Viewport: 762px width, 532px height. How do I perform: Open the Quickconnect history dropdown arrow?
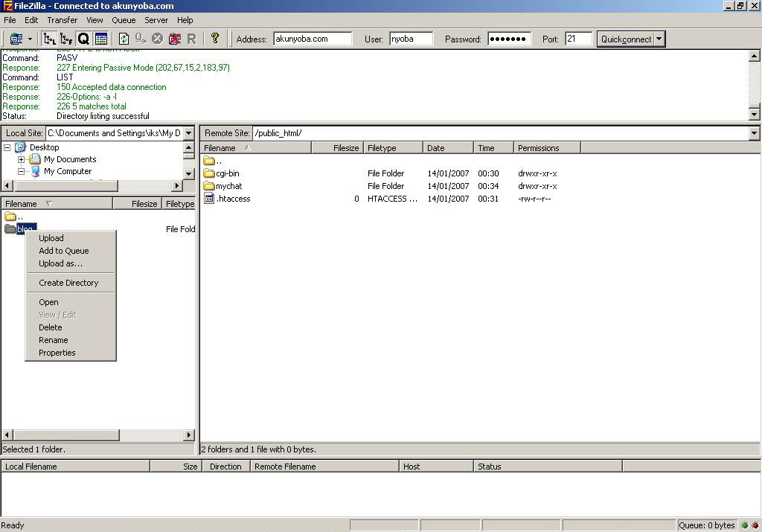[659, 39]
